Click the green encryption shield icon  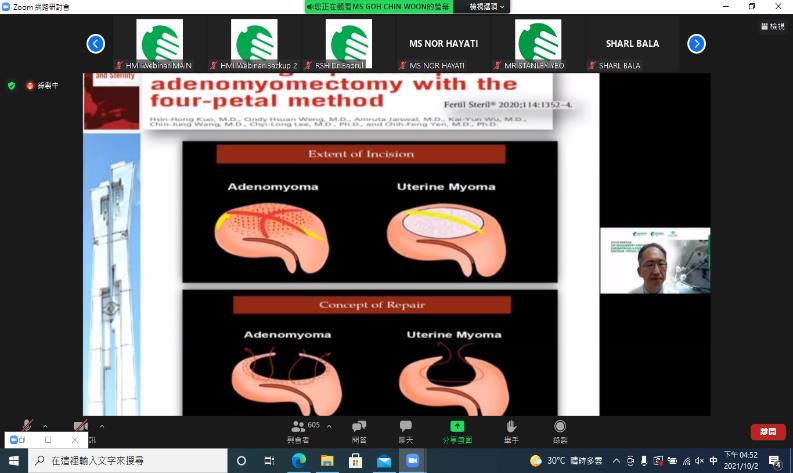point(12,86)
